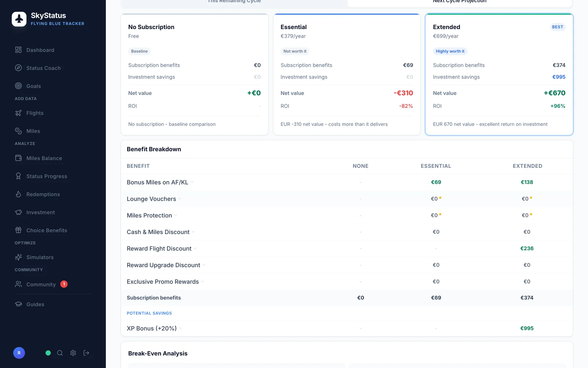Click the Status Progress badge icon
Viewport: 588px width, 368px height.
coord(18,176)
